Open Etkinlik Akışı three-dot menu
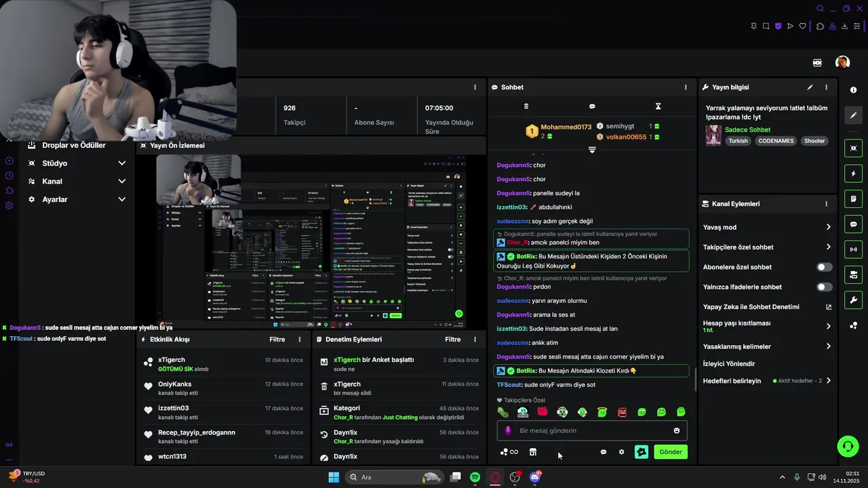 coord(300,340)
